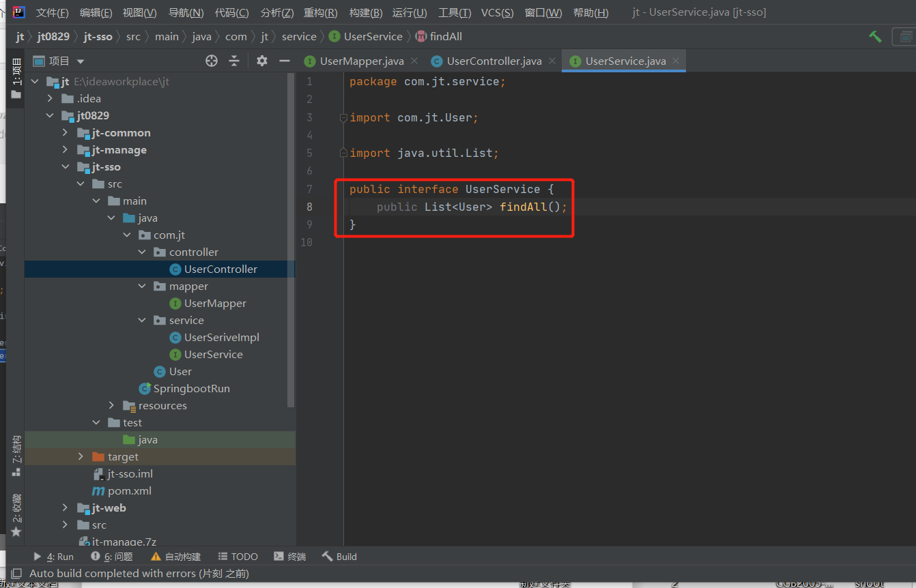
Task: Open the VCS(S) menu
Action: coord(497,13)
